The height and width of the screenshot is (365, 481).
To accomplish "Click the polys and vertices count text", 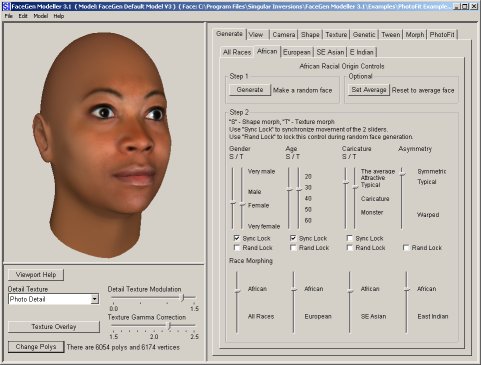I will pyautogui.click(x=123, y=347).
